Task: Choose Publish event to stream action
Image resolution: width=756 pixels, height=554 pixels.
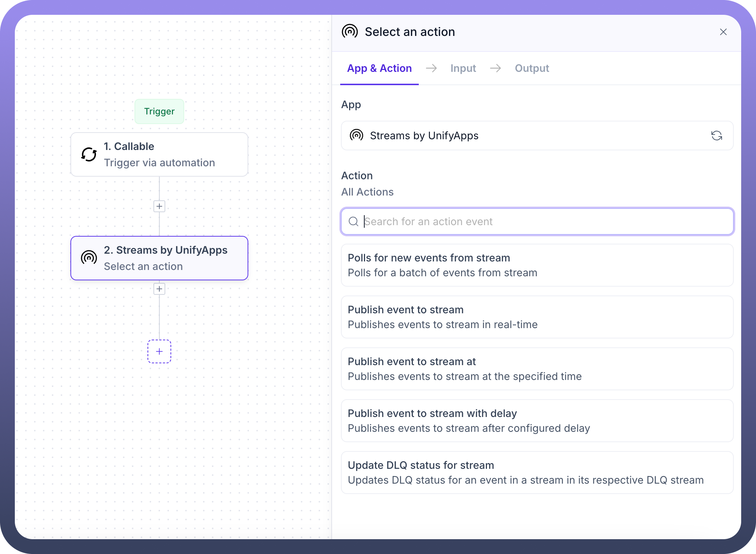Action: (x=537, y=317)
